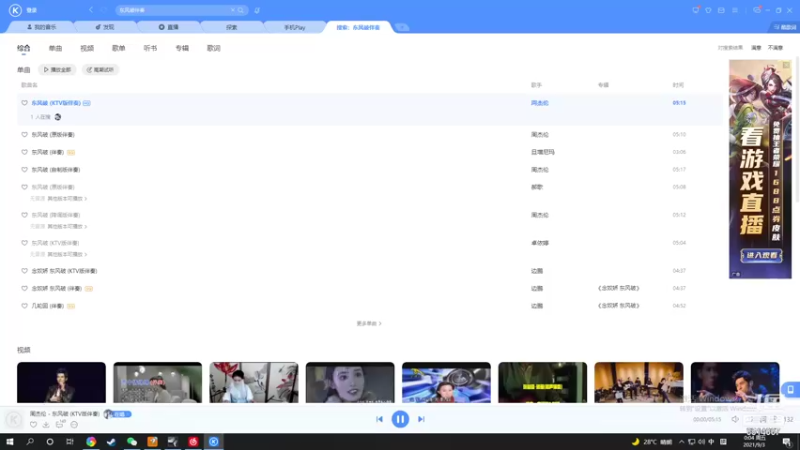Click the listener avatar under the first song
The image size is (800, 450).
click(58, 117)
